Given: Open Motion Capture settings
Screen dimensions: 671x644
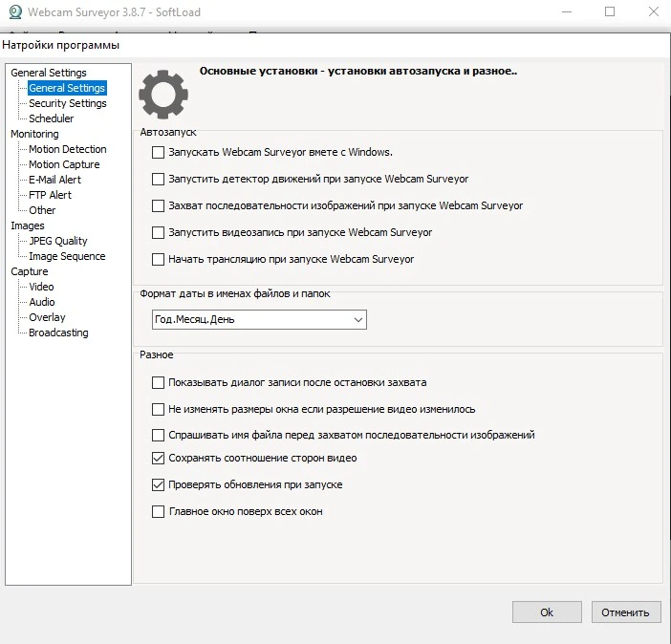Looking at the screenshot, I should tap(64, 164).
